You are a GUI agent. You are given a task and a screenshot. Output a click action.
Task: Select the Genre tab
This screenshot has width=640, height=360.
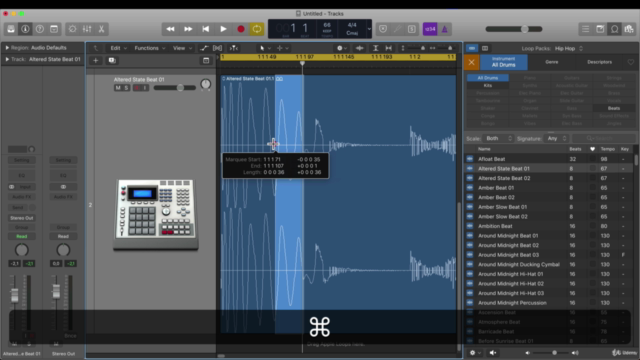click(551, 62)
